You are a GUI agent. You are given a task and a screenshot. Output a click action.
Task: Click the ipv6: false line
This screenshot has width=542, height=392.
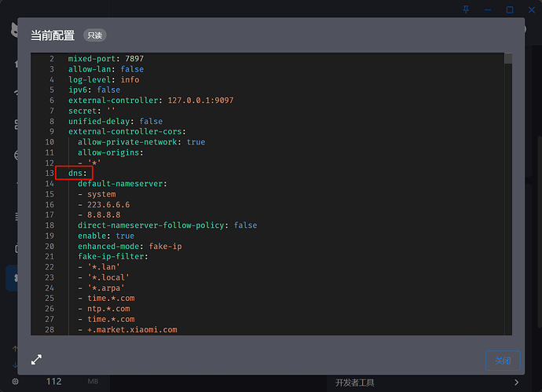(x=94, y=90)
